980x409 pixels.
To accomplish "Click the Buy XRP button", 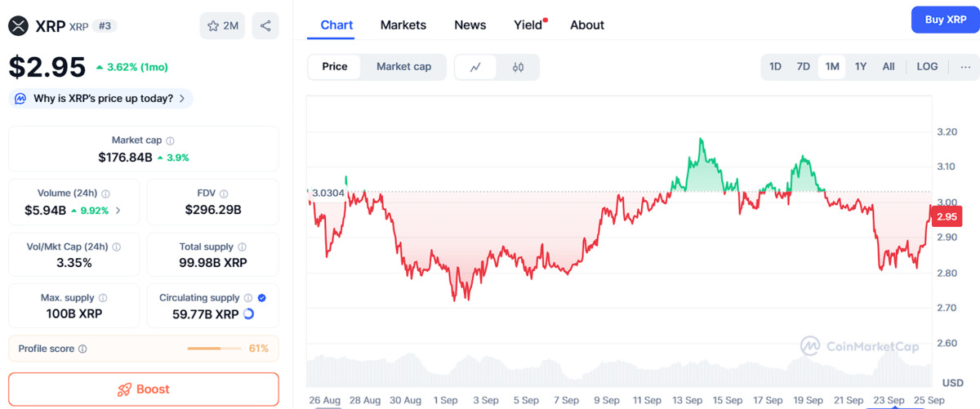I will click(946, 20).
